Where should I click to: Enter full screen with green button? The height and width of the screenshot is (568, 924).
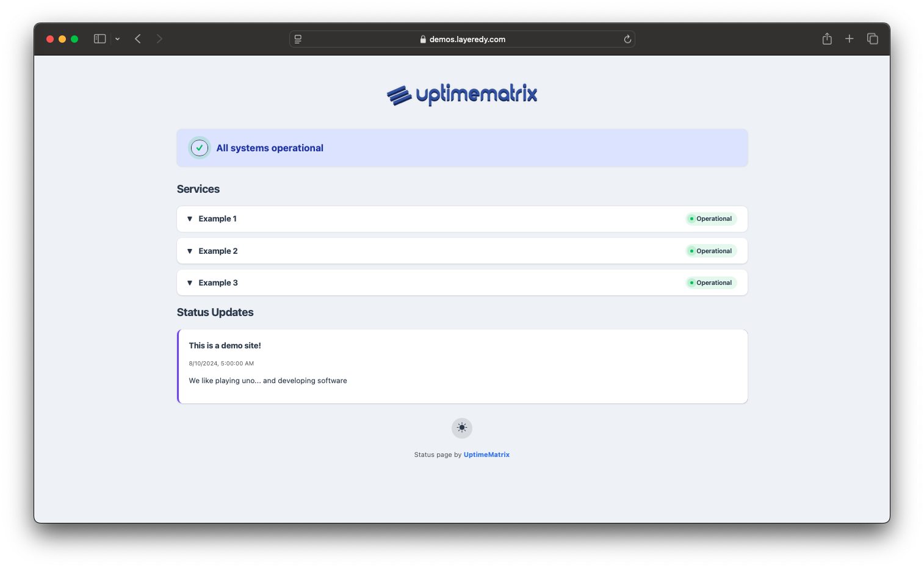pos(74,39)
